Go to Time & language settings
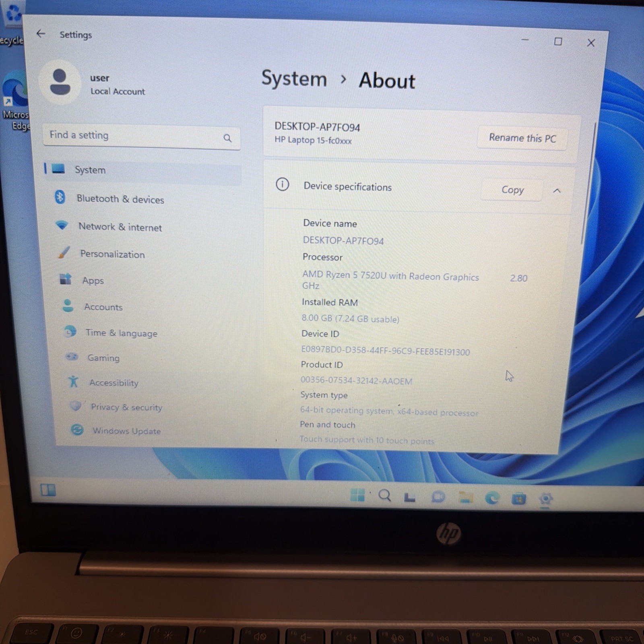 pos(121,333)
